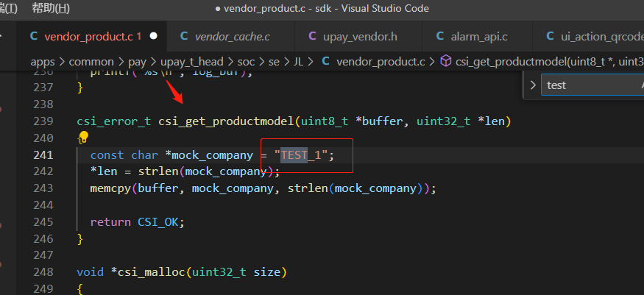Select 'se' breadcrumb segment
Viewport: 644px width, 295px height.
[x=274, y=62]
